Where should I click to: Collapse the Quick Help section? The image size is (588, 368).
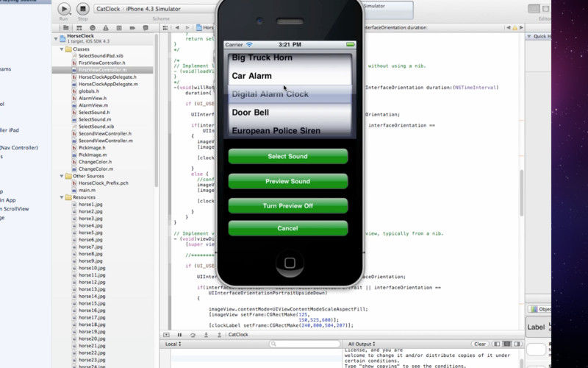tap(529, 36)
